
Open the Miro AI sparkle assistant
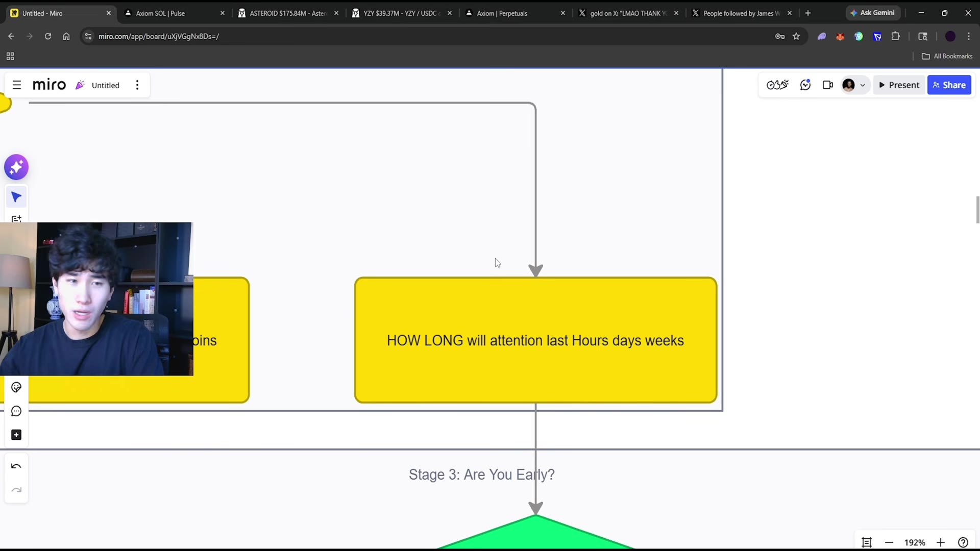point(16,167)
